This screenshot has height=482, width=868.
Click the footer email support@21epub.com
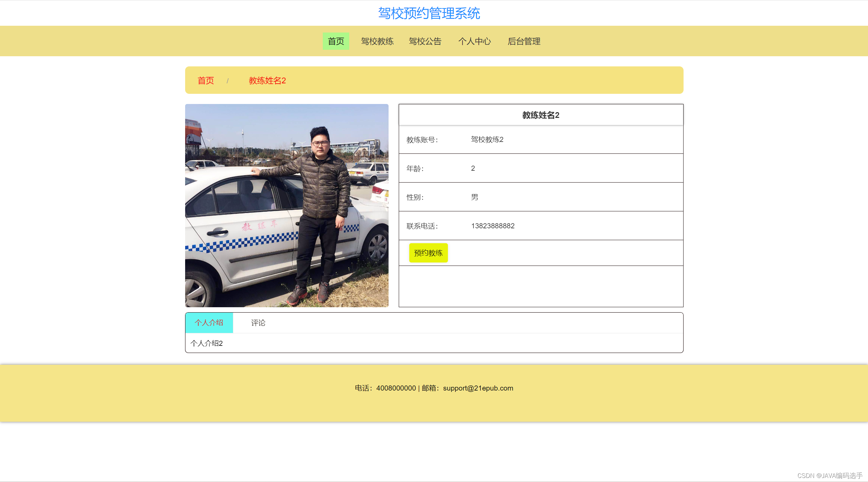[478, 388]
